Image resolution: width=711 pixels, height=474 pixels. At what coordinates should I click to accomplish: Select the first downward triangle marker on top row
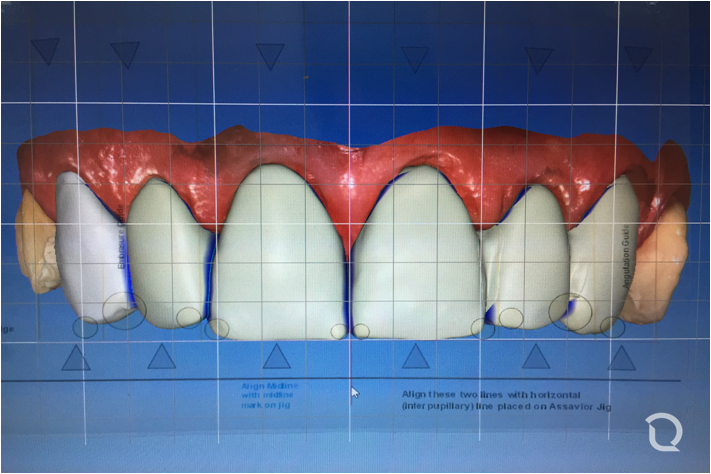click(45, 51)
